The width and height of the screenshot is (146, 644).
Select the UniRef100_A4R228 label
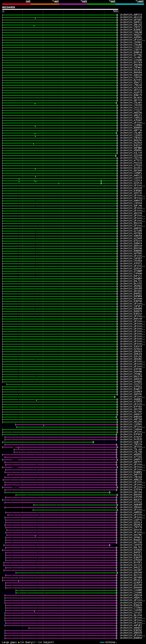[x=131, y=75]
